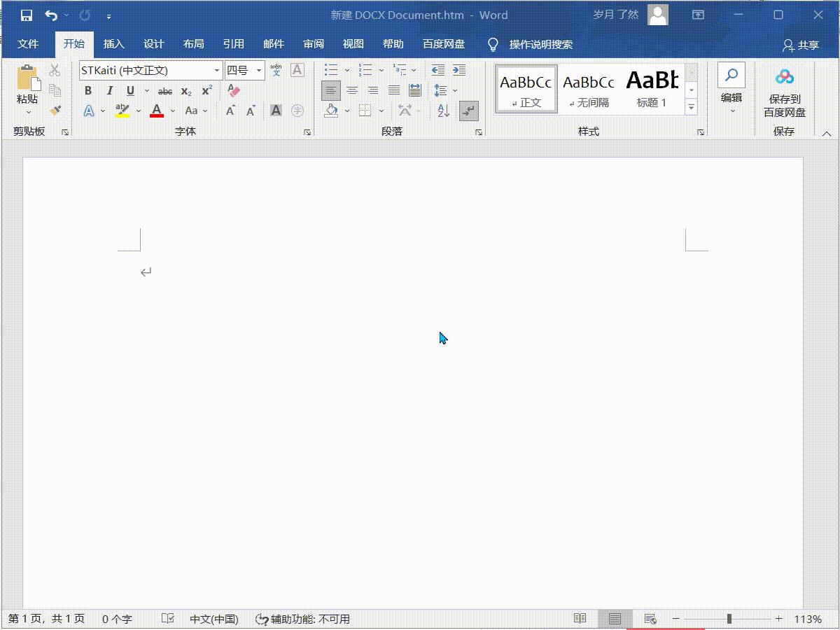Open the 插入 ribbon tab
Viewport: 840px width, 630px height.
113,44
